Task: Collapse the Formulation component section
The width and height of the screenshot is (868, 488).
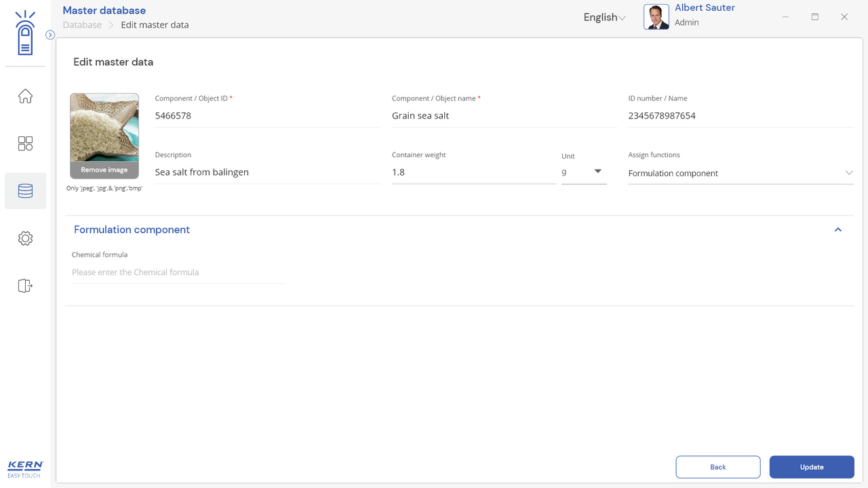Action: (x=838, y=230)
